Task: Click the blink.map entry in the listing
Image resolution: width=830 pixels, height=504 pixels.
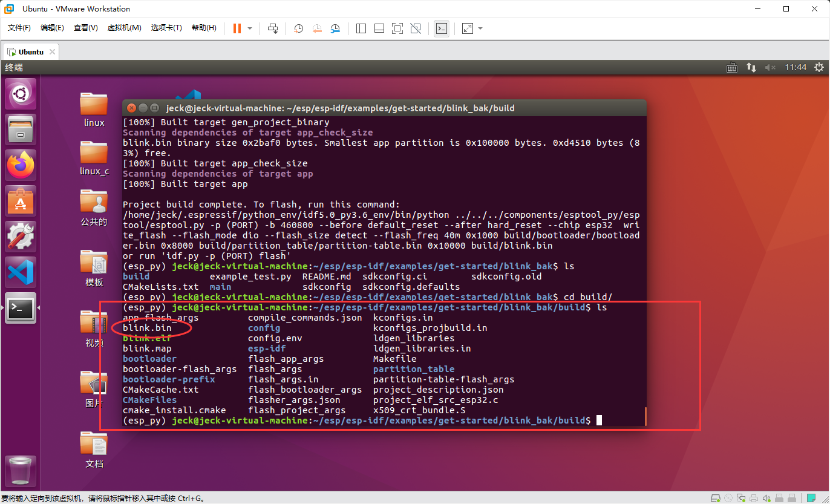Action: 147,349
